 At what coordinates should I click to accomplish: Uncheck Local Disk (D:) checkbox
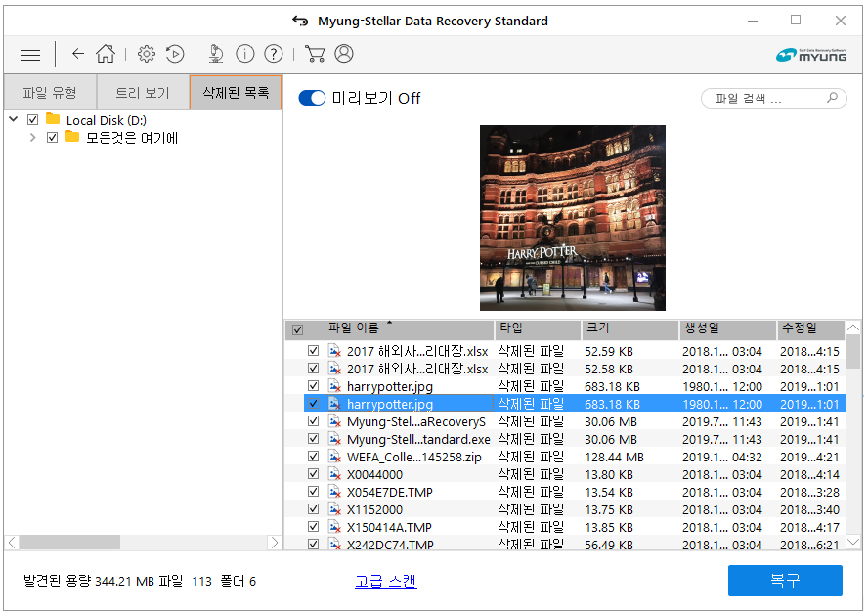click(x=32, y=119)
